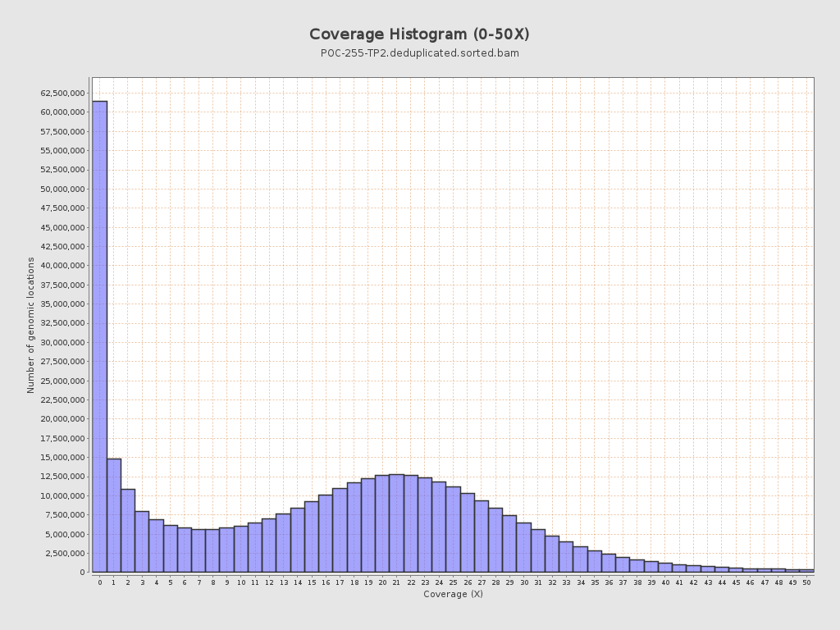Image resolution: width=840 pixels, height=630 pixels.
Task: Select the tallest histogram bar at coverage 0
Action: (99, 336)
